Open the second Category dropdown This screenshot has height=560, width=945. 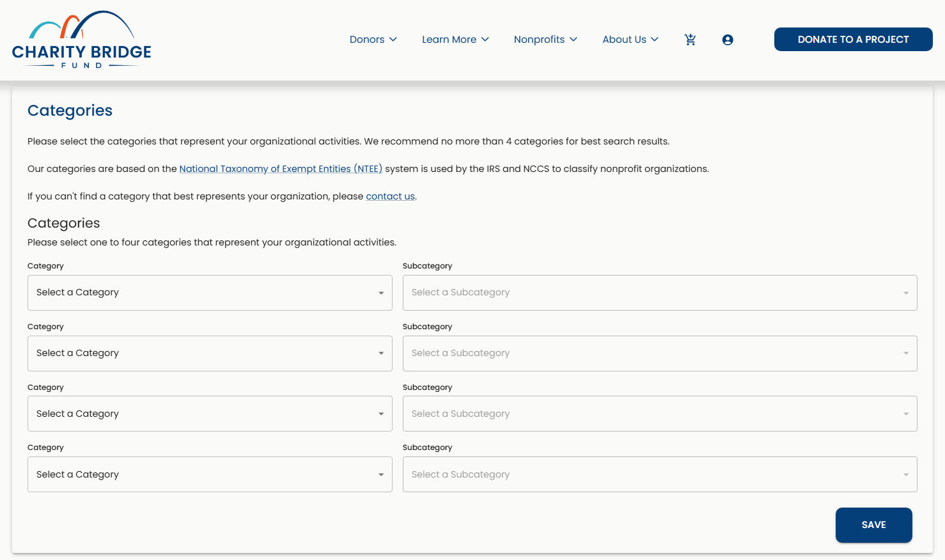[210, 354]
